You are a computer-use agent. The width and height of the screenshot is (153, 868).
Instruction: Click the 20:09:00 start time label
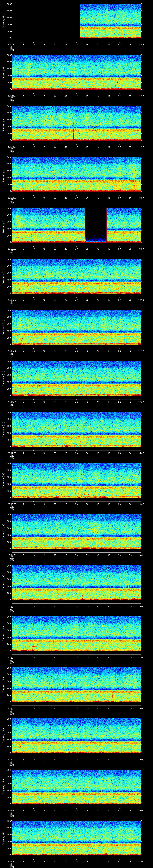point(12,300)
